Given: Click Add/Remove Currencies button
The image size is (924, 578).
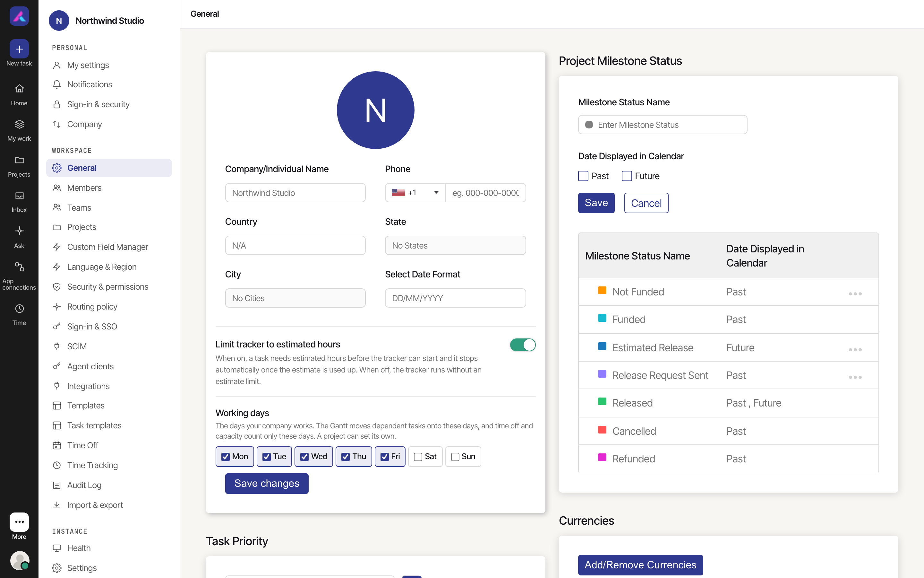Looking at the screenshot, I should click(640, 565).
